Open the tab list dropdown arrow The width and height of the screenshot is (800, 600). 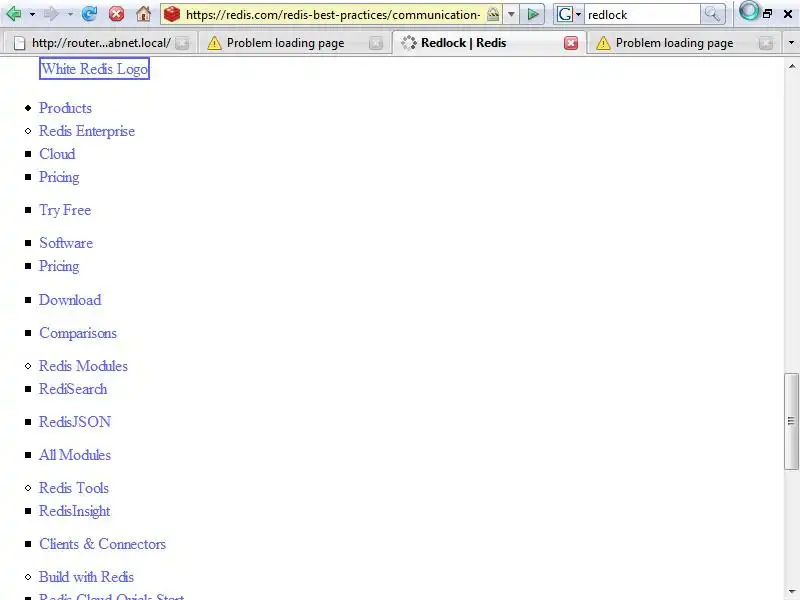[791, 43]
